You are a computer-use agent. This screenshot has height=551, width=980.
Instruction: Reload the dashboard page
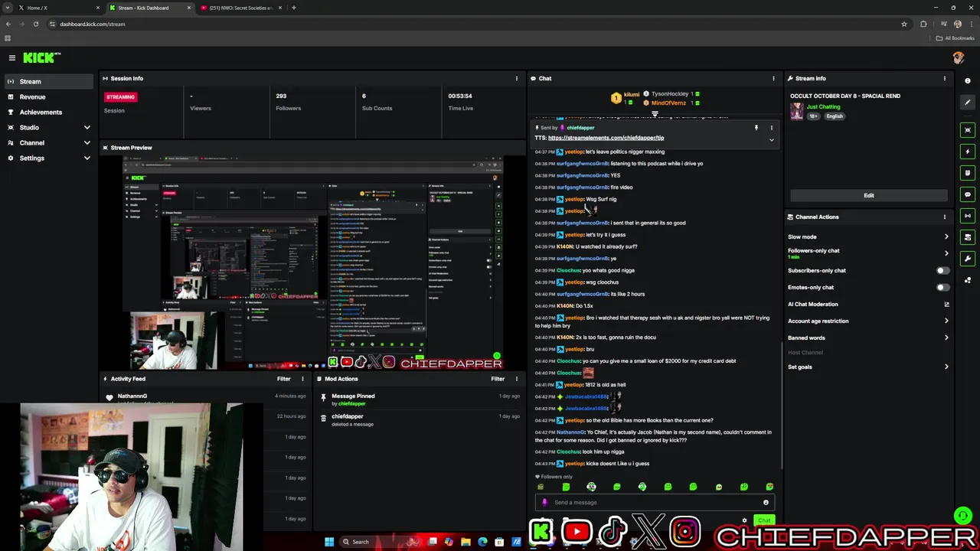(x=35, y=24)
